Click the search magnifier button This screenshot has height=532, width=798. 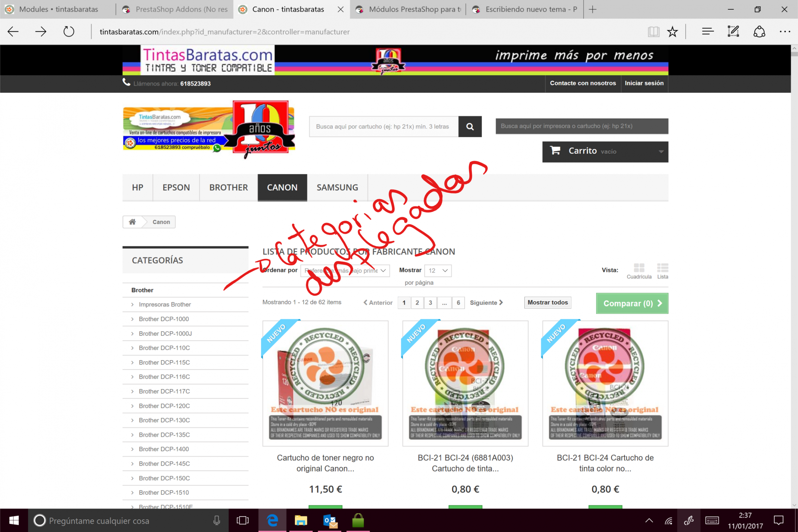click(469, 127)
